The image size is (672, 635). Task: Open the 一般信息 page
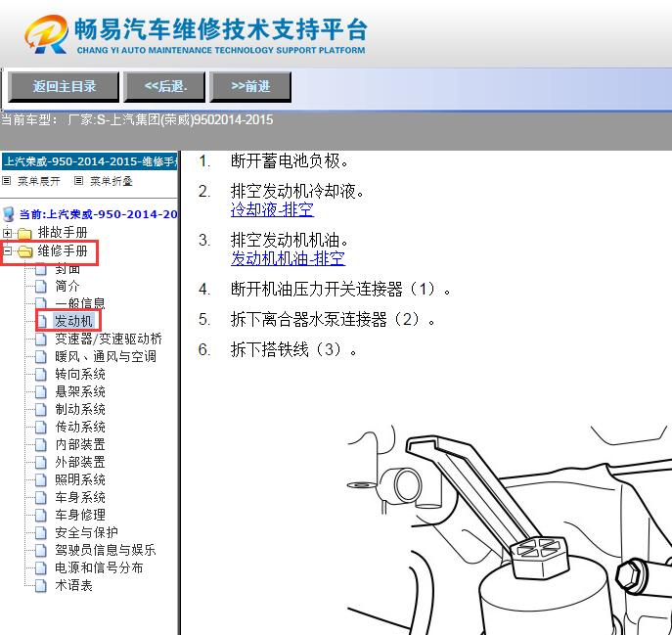[x=80, y=303]
